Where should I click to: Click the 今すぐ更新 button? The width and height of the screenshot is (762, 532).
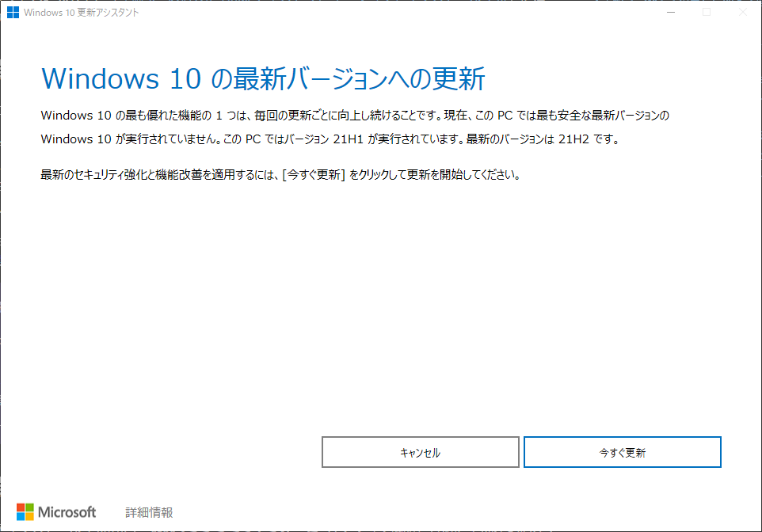point(622,452)
